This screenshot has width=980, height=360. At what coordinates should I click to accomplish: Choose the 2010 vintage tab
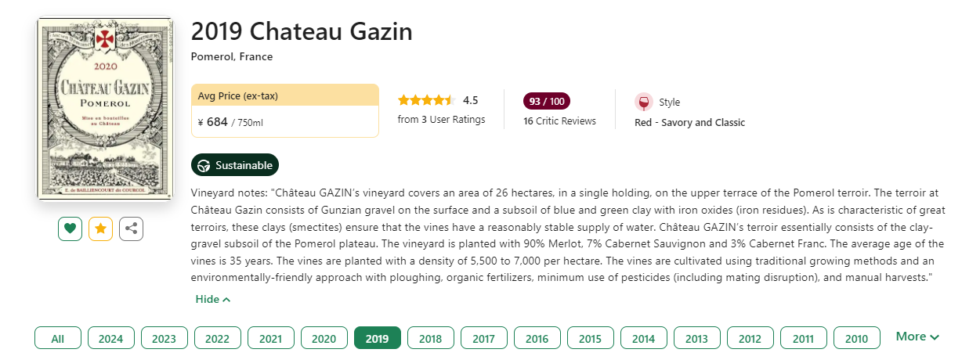857,338
